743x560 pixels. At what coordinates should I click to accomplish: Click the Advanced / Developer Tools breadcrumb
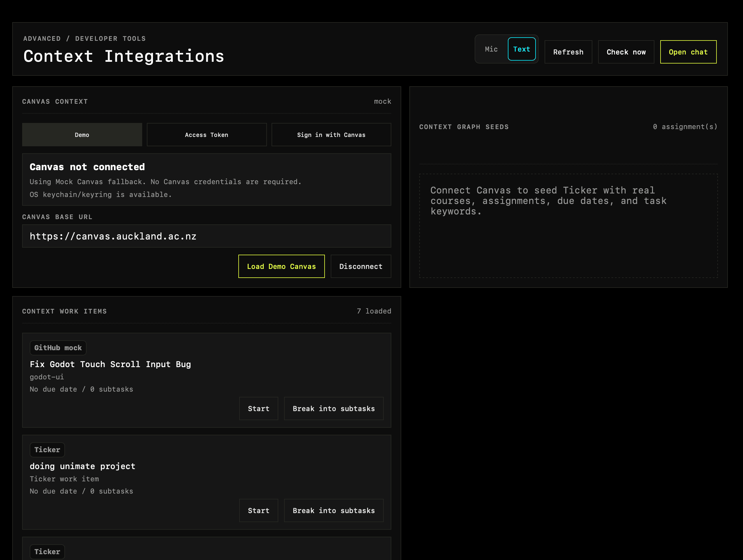coord(85,39)
